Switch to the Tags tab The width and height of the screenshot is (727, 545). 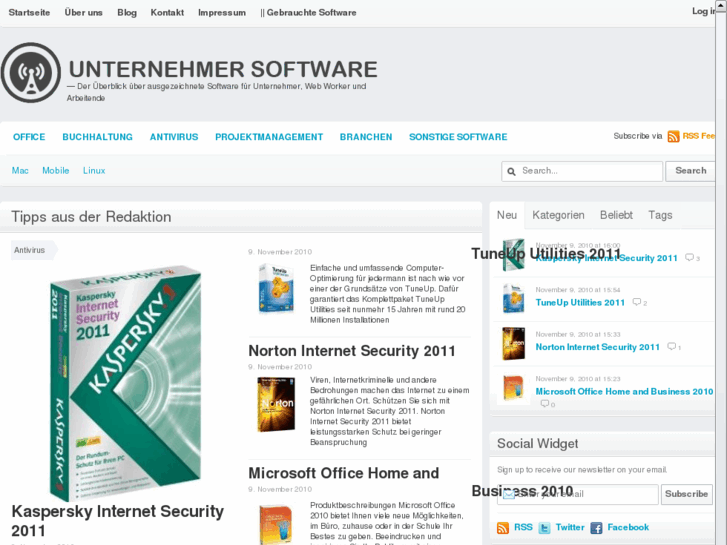pyautogui.click(x=660, y=215)
